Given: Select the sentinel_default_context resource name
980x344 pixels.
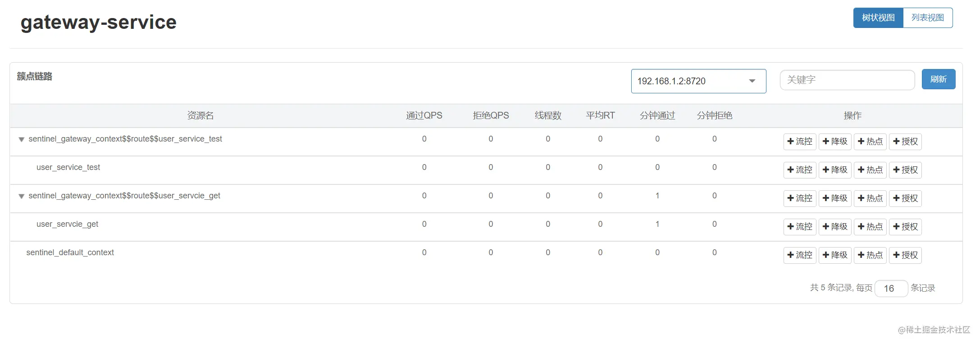Looking at the screenshot, I should point(70,252).
